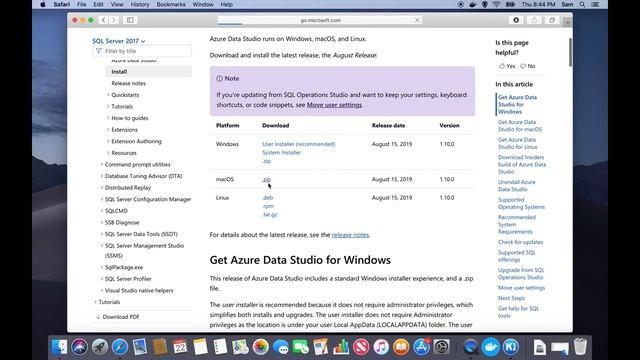This screenshot has width=640, height=360.
Task: Expand Tutorials under Azure Data Studio
Action: 108,106
